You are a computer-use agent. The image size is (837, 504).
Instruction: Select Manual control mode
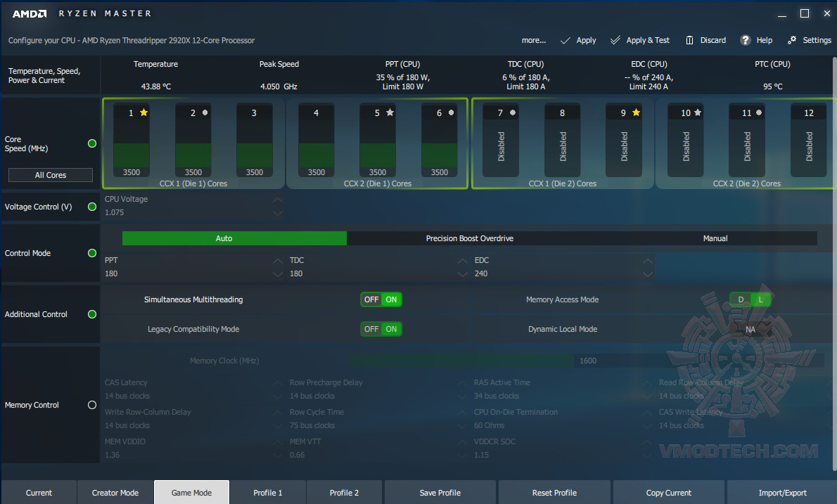(x=715, y=238)
